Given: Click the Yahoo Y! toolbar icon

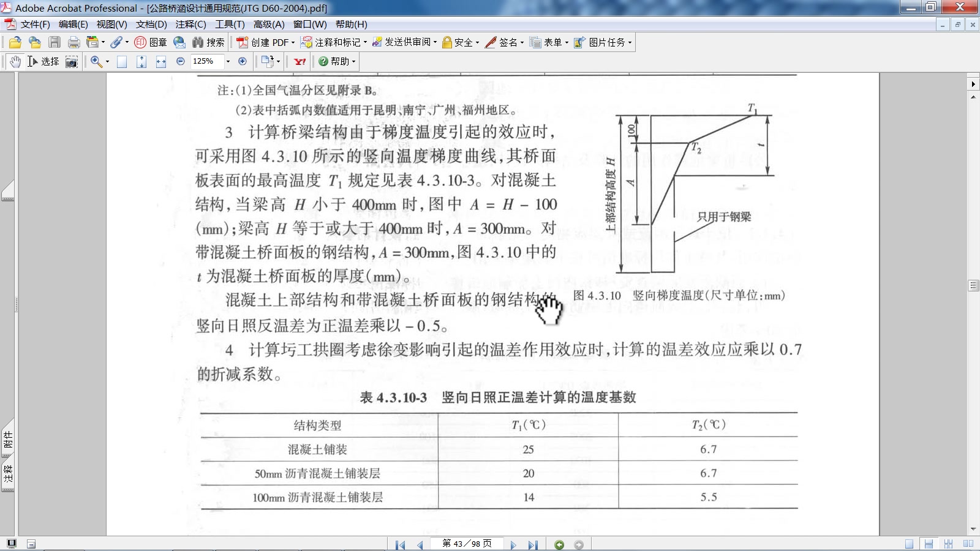Looking at the screenshot, I should pos(300,61).
